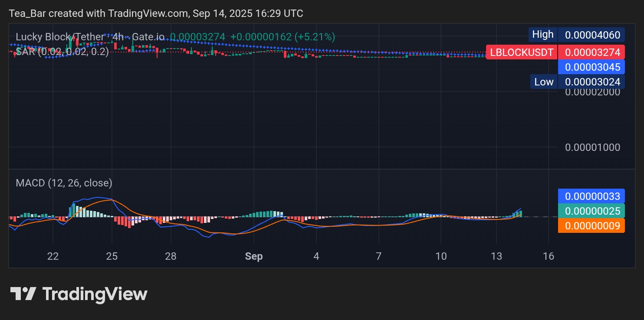Click the date label 4
Viewport: 644px width, 320px height.
[x=316, y=256]
